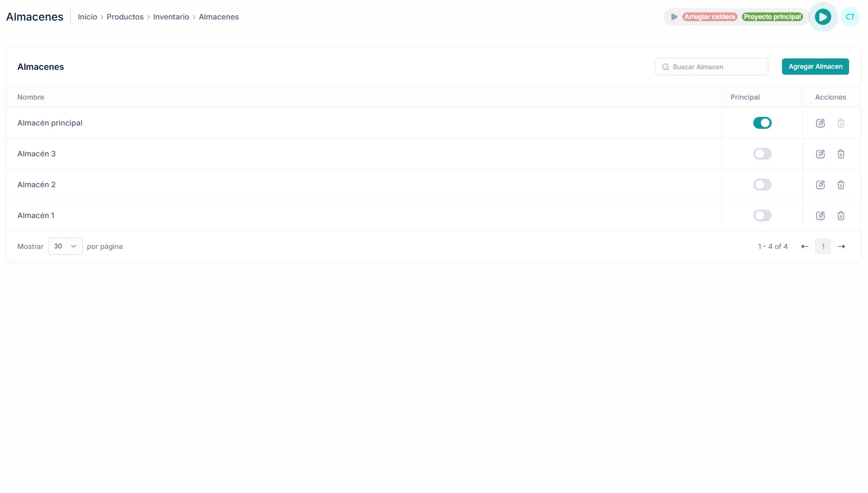Open CT user avatar menu

[850, 17]
